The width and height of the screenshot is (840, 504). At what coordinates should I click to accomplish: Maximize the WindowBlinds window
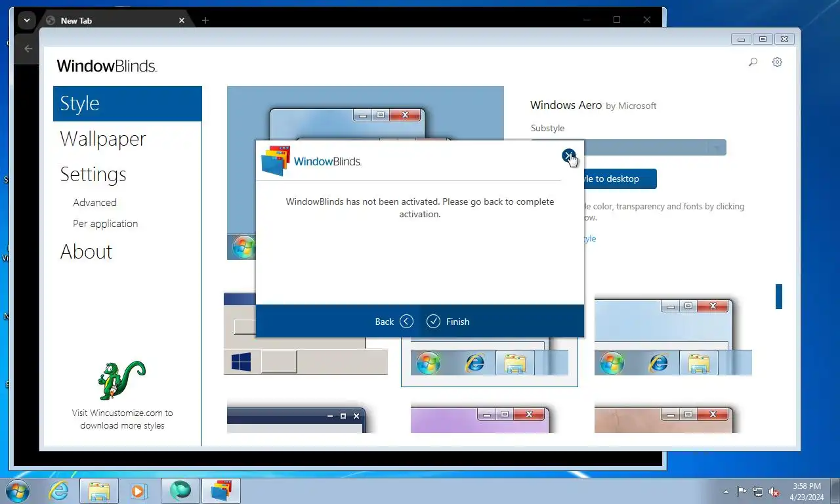pyautogui.click(x=763, y=39)
